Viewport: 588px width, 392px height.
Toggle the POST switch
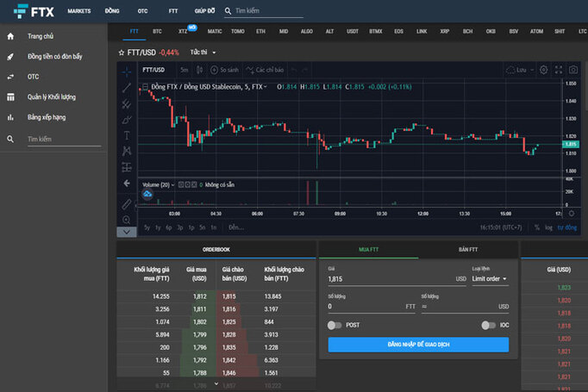[335, 325]
